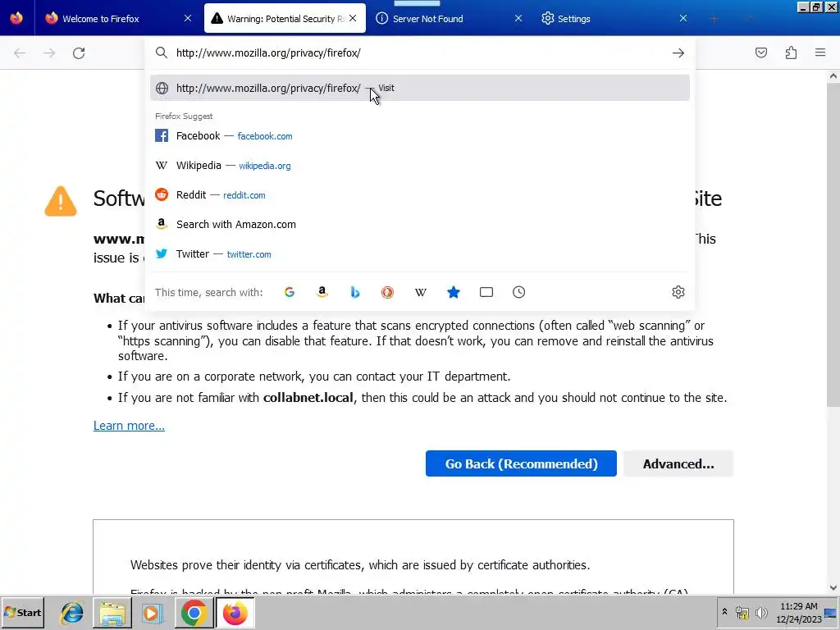Open the Extensions puzzle icon
This screenshot has height=630, width=840.
pos(792,52)
